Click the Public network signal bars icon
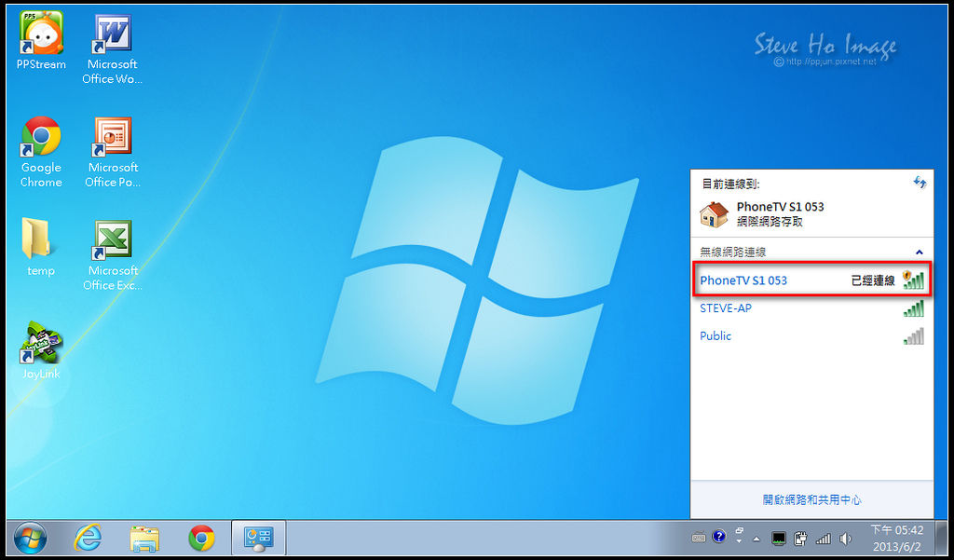This screenshot has width=954, height=560. (x=914, y=336)
